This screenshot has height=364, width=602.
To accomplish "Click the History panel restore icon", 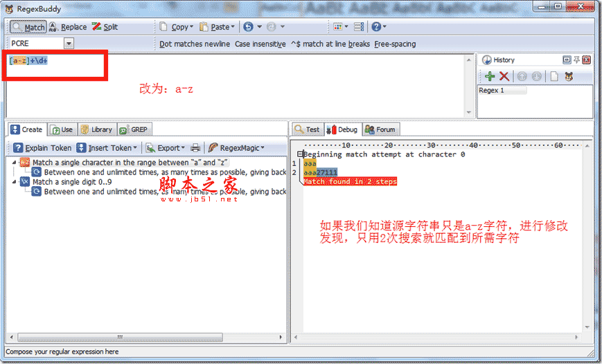I will tap(567, 60).
